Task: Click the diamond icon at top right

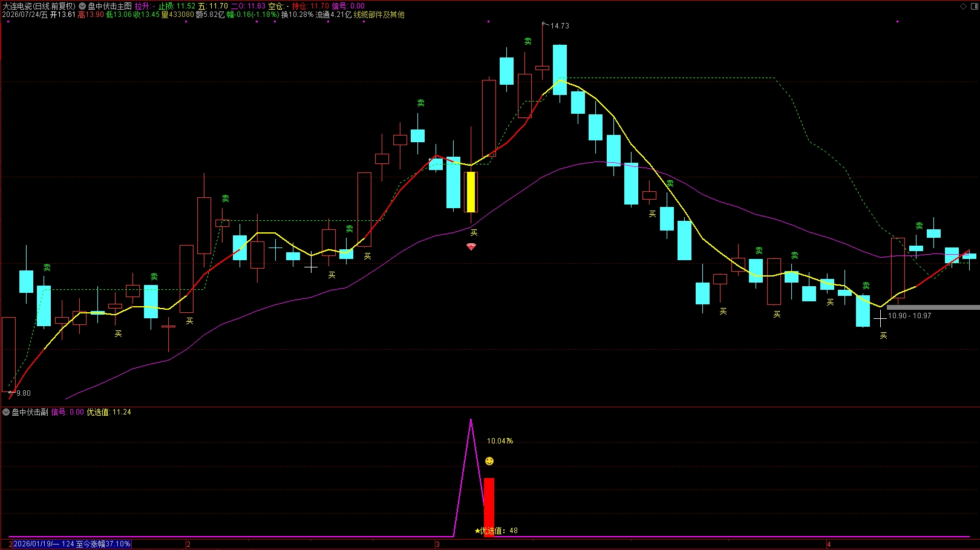Action: click(964, 6)
